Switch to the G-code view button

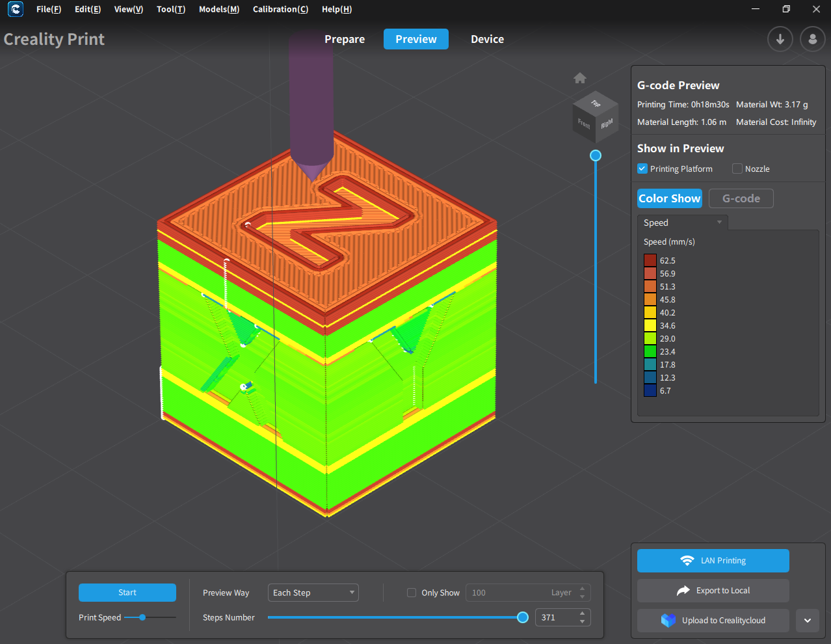point(741,198)
